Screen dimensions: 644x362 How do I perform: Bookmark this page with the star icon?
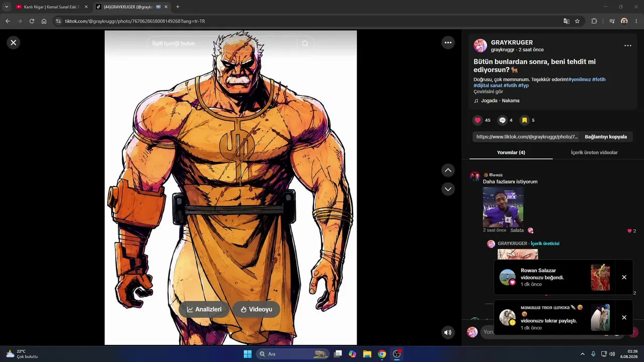click(x=577, y=21)
